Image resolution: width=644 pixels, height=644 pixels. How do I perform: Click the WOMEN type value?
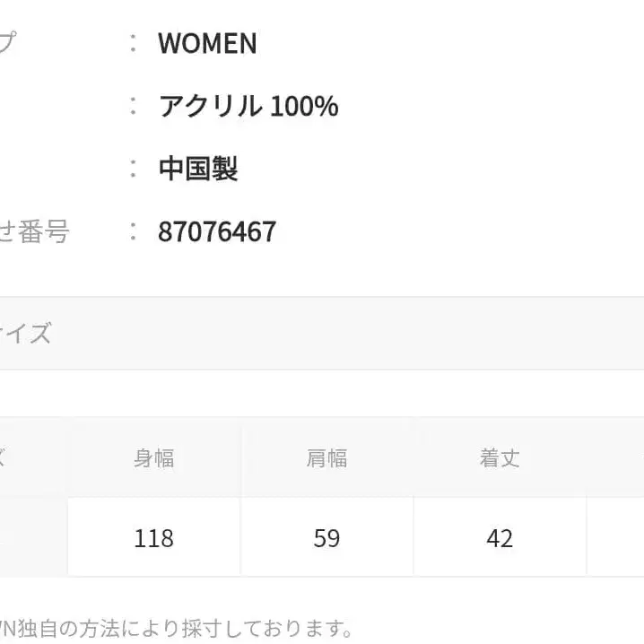coord(207,43)
